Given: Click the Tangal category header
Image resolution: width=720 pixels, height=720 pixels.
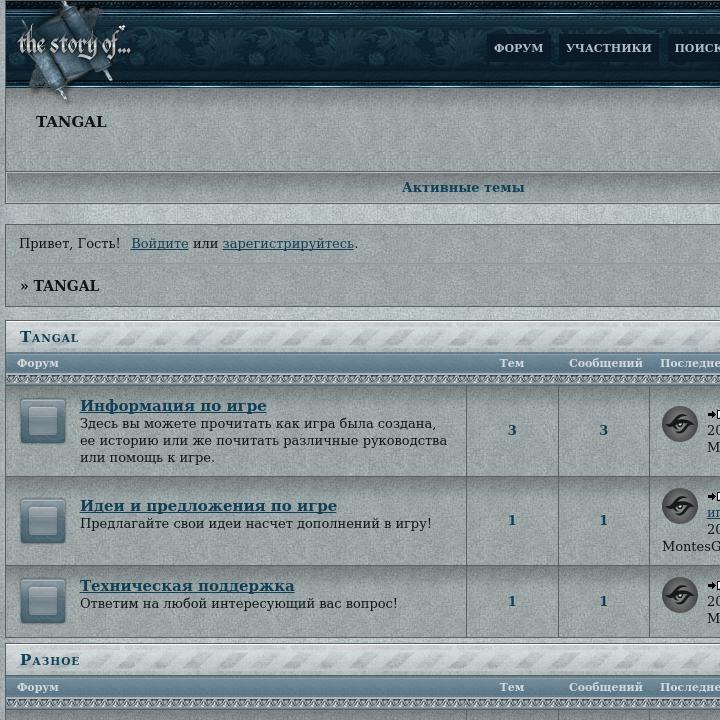Looking at the screenshot, I should click(49, 337).
